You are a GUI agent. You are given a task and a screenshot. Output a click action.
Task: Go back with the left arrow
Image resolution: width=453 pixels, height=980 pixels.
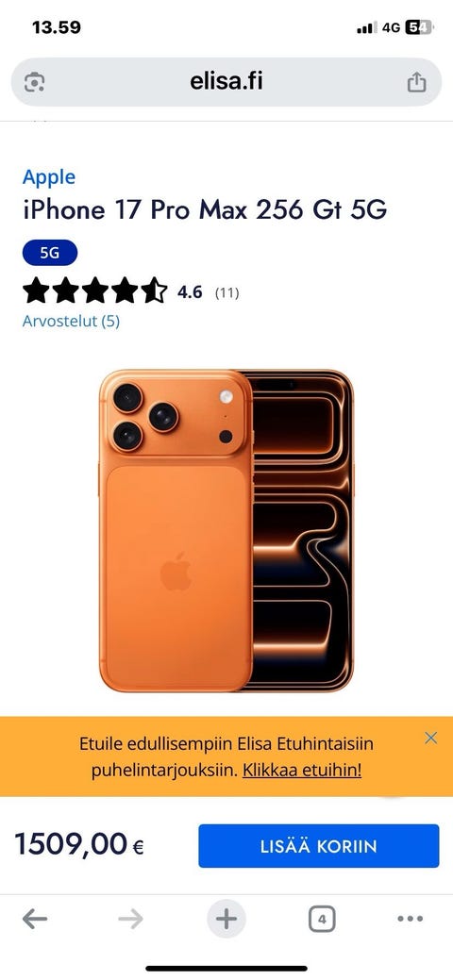34,919
